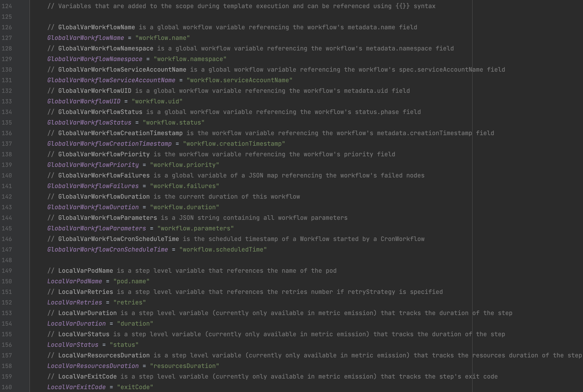Viewport: 583px width, 392px height.
Task: Click the GlobalVarWorkflowCronScheduleTime identifier on line 147
Action: 107,250
